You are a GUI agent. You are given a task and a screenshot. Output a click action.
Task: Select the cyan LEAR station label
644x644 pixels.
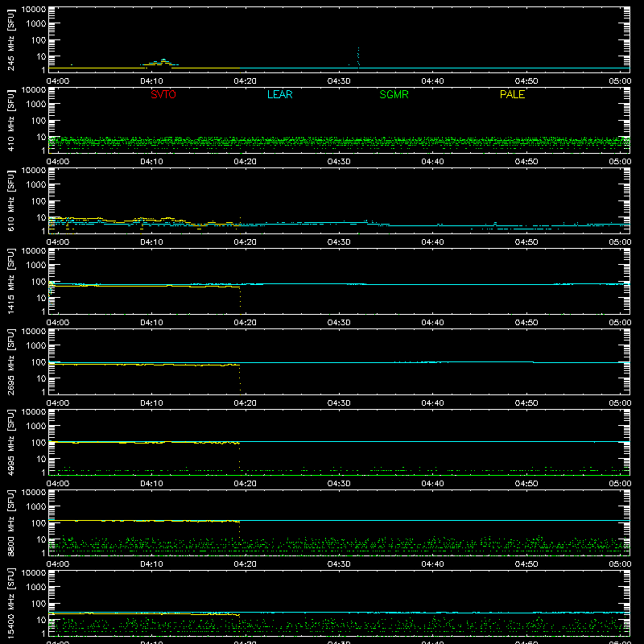coord(279,94)
